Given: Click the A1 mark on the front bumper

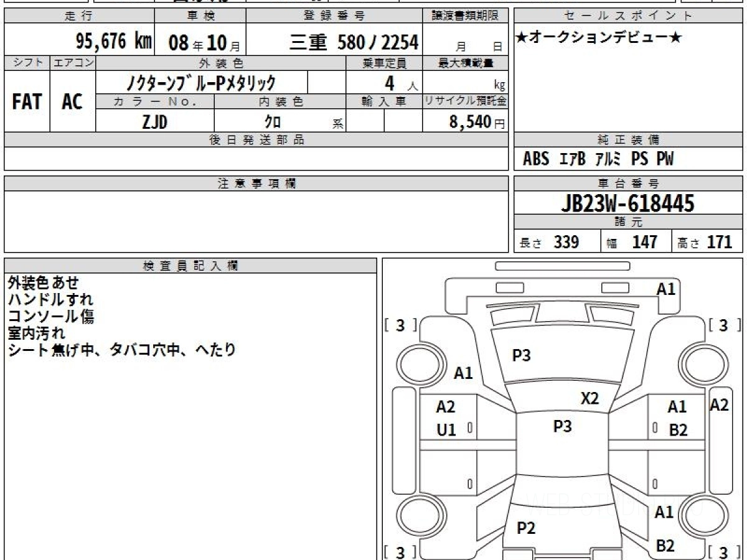Looking at the screenshot, I should point(666,289).
